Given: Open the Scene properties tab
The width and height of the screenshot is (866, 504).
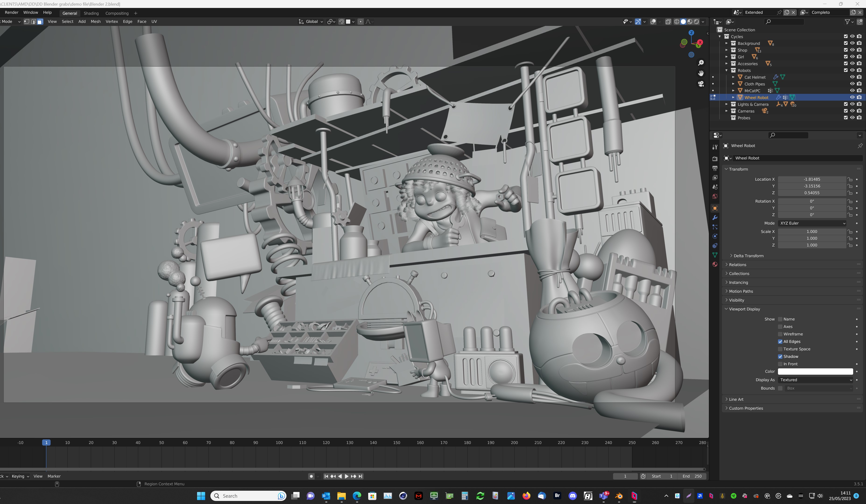Looking at the screenshot, I should point(715,187).
